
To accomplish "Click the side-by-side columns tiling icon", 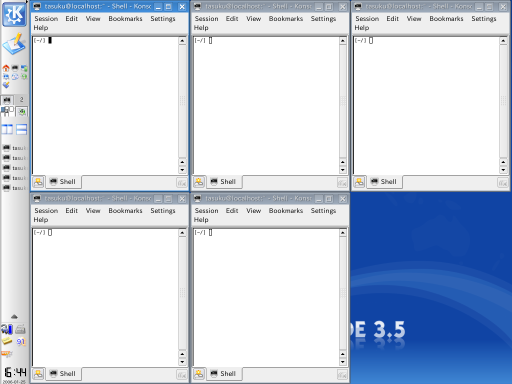I will click(7, 129).
